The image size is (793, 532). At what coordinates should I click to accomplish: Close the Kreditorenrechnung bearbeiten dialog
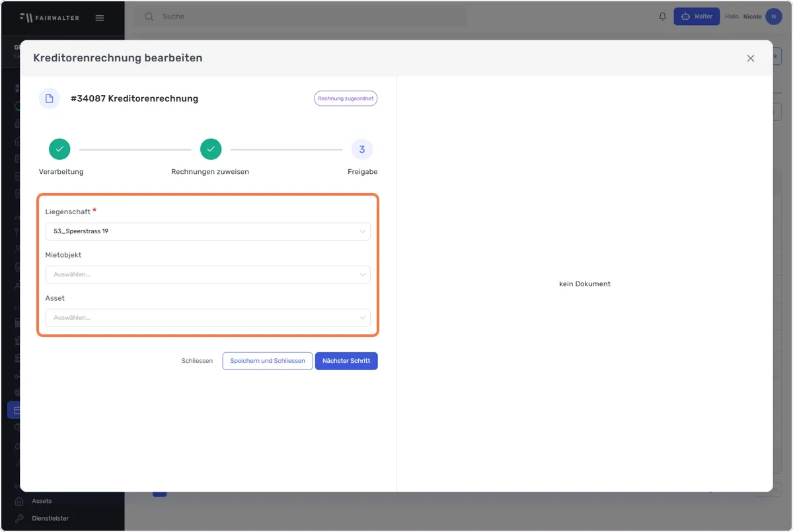pos(751,58)
